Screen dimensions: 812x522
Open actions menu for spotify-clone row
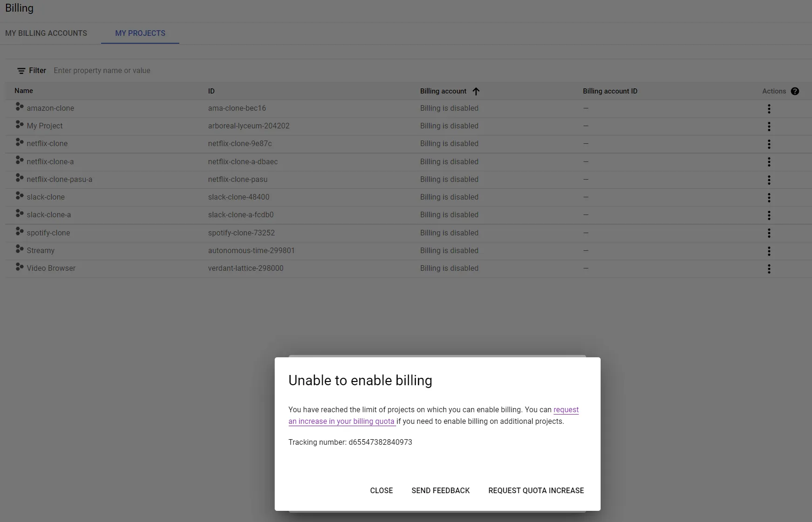(x=769, y=233)
